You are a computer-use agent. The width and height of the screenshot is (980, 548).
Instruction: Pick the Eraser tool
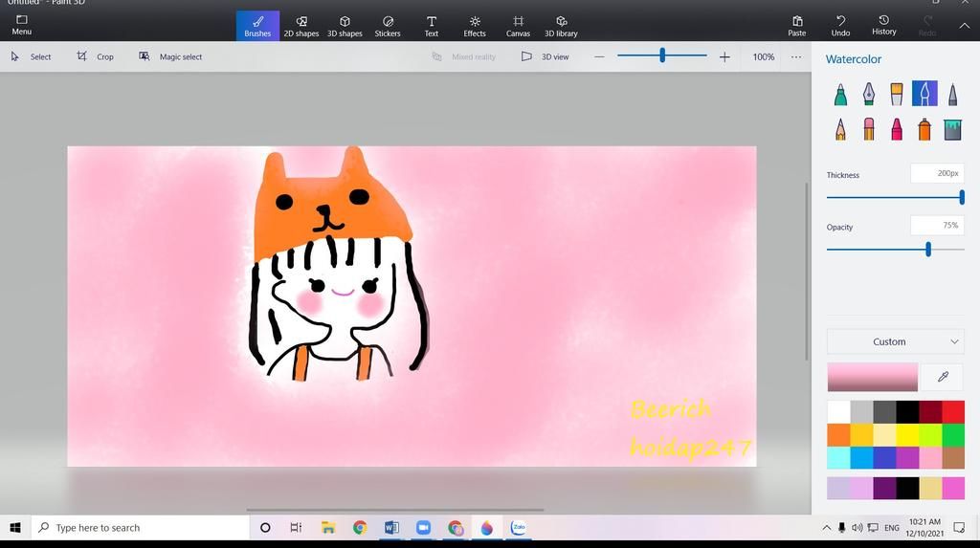pos(868,129)
